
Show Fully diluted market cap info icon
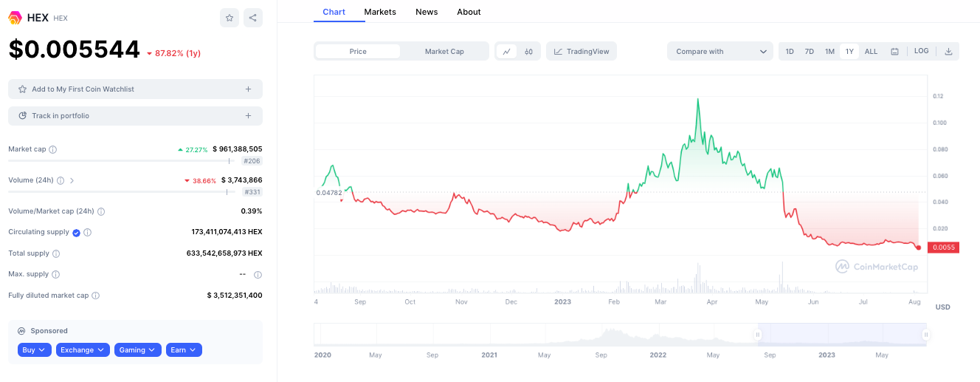click(95, 296)
